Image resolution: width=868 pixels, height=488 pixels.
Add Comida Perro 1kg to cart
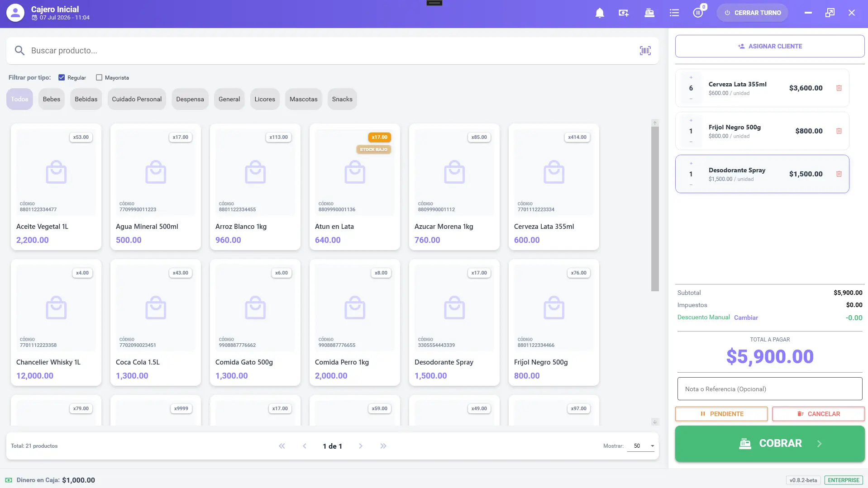tap(355, 322)
